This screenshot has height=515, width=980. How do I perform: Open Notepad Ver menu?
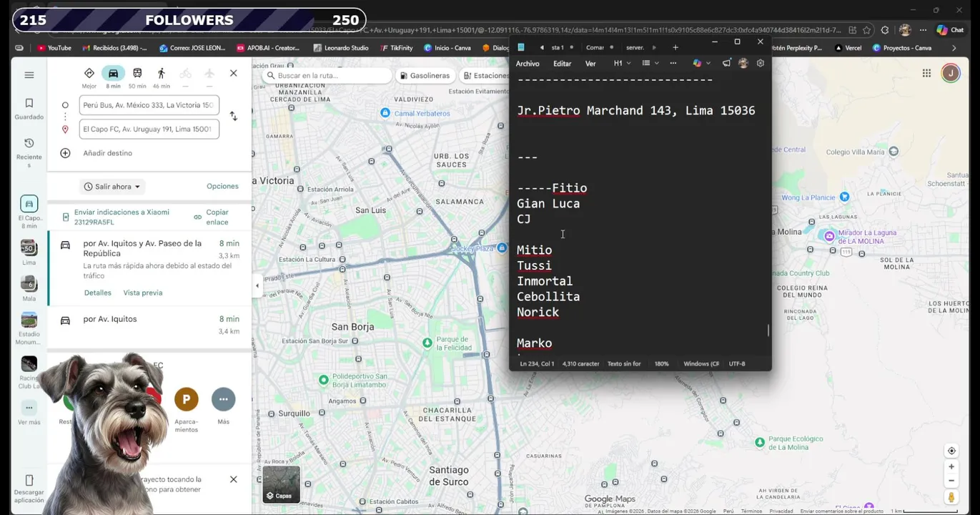pyautogui.click(x=590, y=64)
